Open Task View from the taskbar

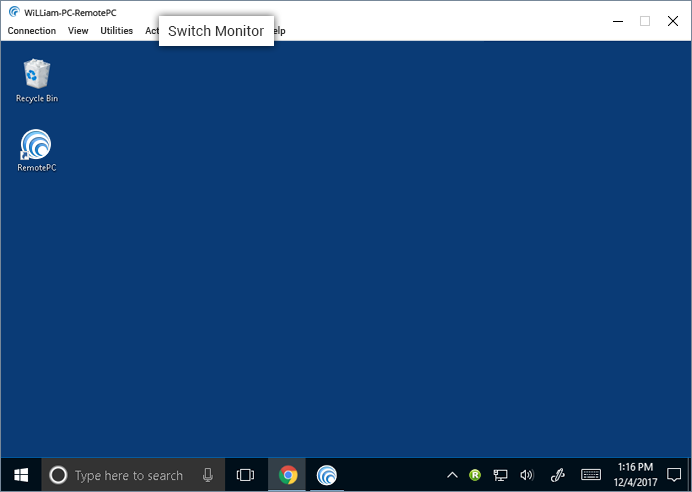(245, 475)
